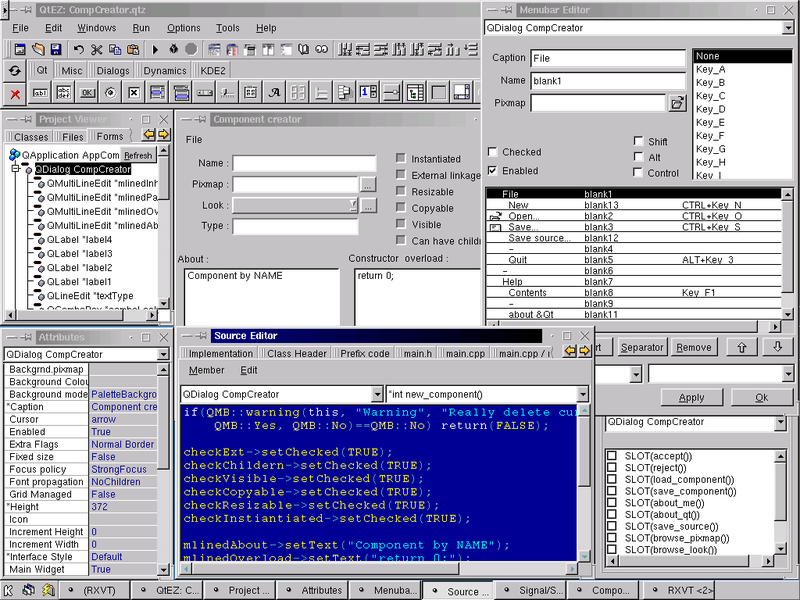Click the Remove button
The height and width of the screenshot is (600, 800).
point(693,347)
